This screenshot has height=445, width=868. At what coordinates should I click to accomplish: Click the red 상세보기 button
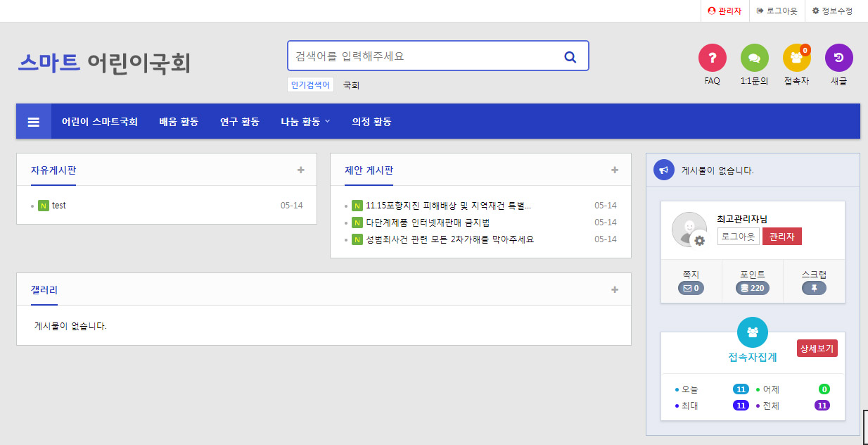pyautogui.click(x=817, y=348)
